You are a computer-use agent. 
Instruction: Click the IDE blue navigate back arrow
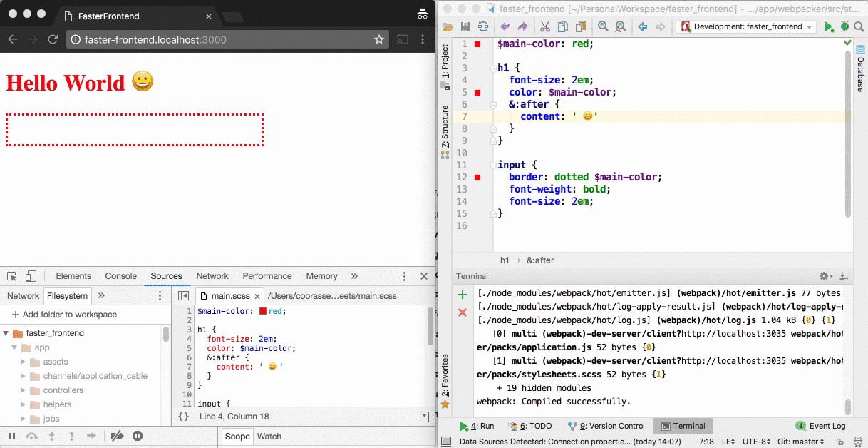pos(643,26)
